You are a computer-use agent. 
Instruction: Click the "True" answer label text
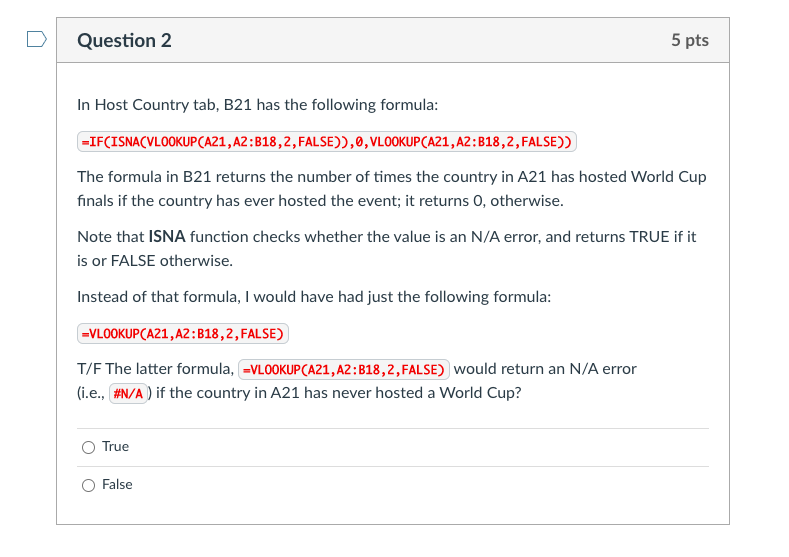point(115,446)
